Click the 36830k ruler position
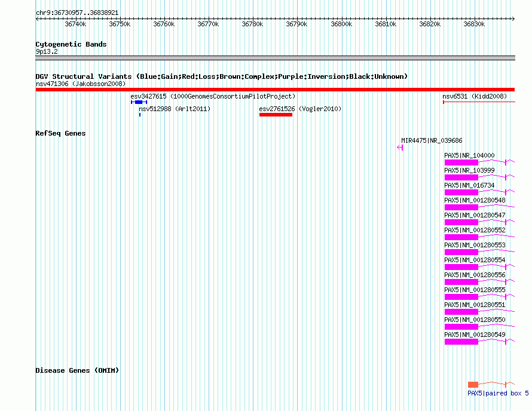Viewport: 532px width, 411px height. [474, 24]
